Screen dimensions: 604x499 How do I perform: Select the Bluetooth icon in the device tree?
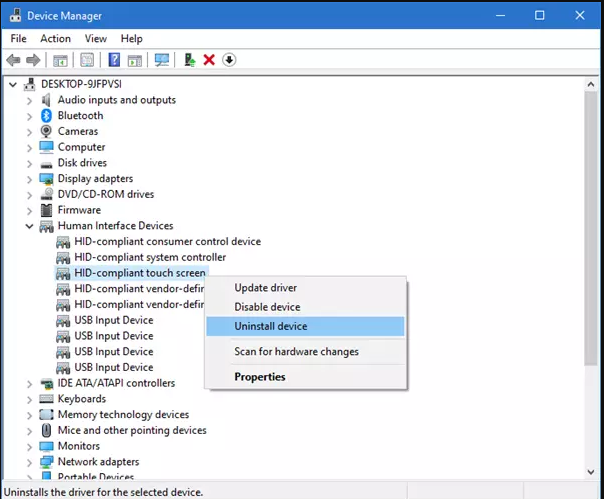[46, 116]
